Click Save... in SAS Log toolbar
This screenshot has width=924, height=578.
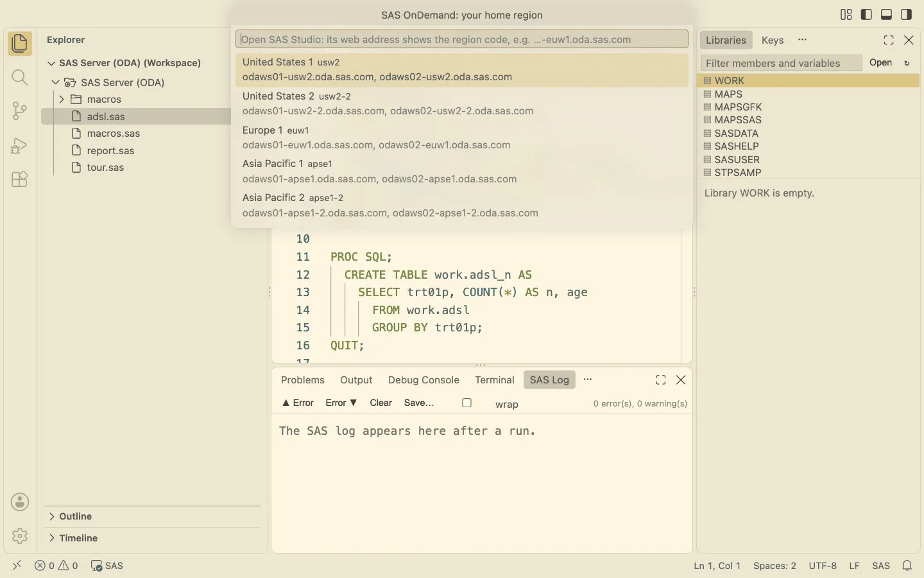point(419,403)
